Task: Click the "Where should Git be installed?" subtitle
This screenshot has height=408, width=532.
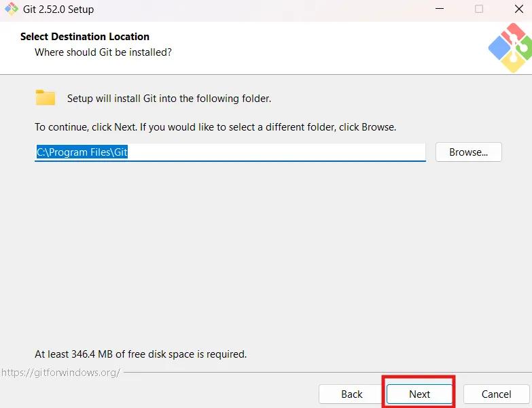Action: [103, 52]
